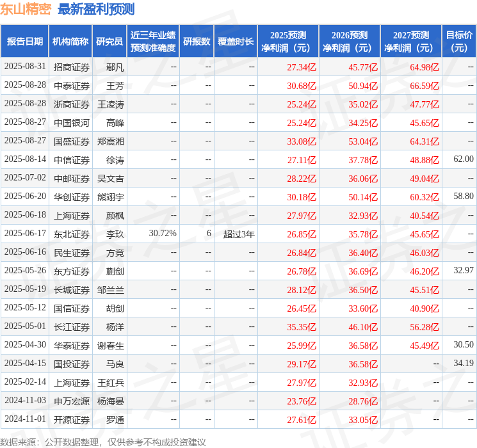
Task: Click the 中国银河 institution cell
Action: click(x=72, y=123)
